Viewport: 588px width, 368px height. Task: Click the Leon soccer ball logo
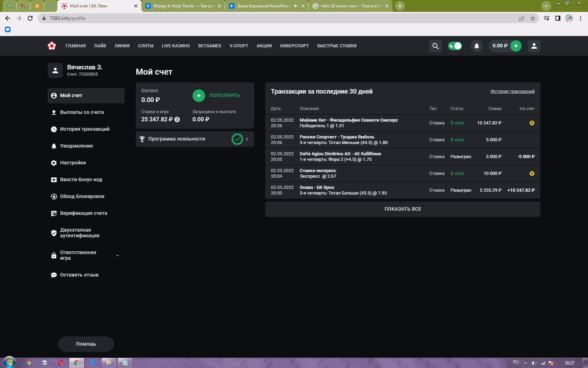pos(52,46)
